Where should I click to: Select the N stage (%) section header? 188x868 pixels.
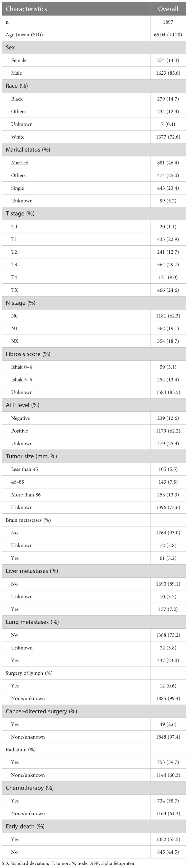[20, 303]
